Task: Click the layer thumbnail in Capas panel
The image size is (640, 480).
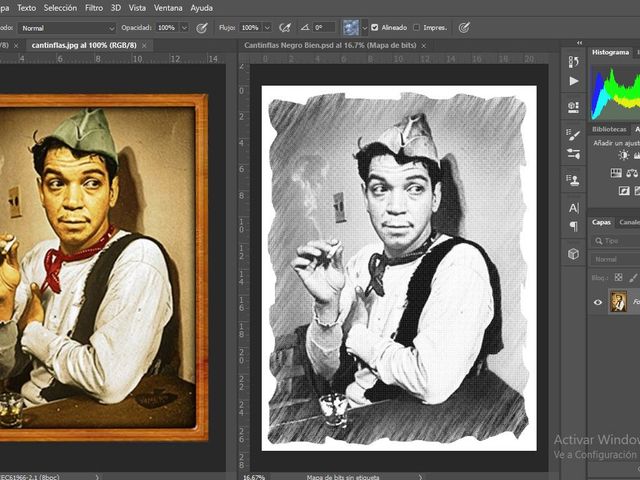Action: click(x=619, y=301)
